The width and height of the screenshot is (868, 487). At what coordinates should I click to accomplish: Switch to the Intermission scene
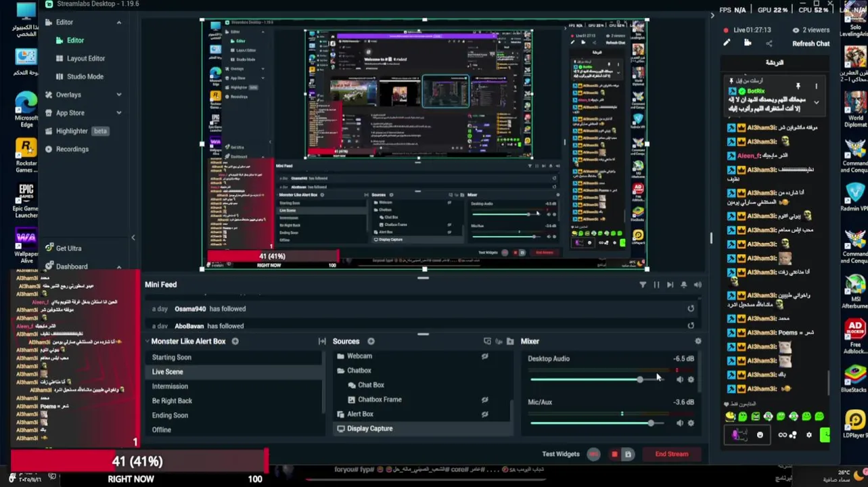pos(170,386)
